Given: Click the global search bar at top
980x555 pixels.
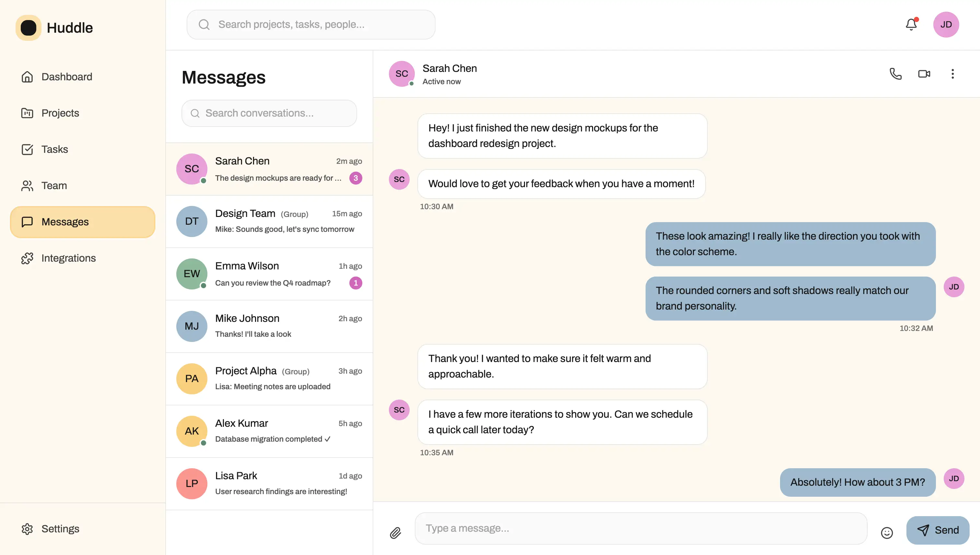Looking at the screenshot, I should click(310, 24).
